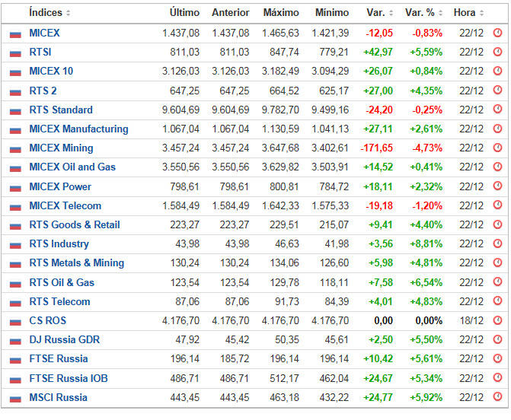The width and height of the screenshot is (511, 420).
Task: Click the clock icon in the MSCI Russia row
Action: (497, 398)
